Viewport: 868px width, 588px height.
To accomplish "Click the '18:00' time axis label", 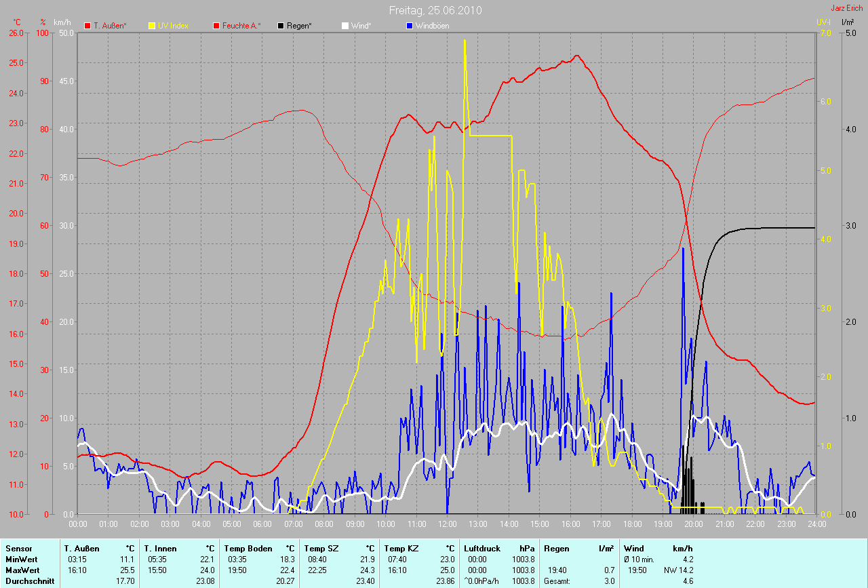I will [632, 524].
